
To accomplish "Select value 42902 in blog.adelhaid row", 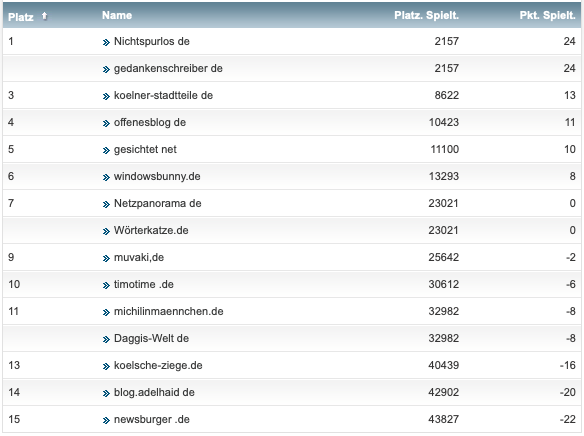I will (x=444, y=392).
